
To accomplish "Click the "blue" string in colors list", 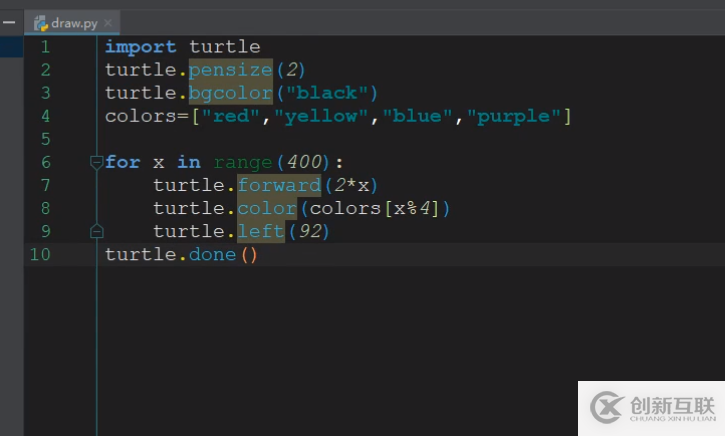I will (x=418, y=116).
